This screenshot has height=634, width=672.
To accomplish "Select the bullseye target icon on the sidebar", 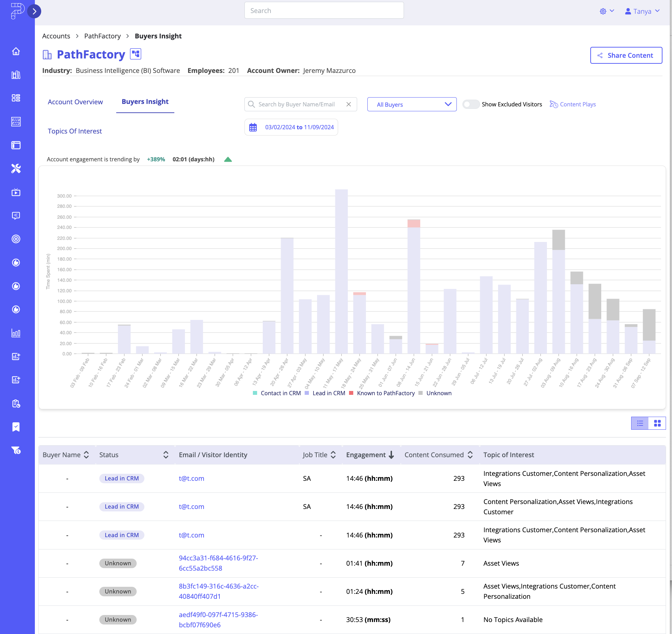I will [17, 239].
